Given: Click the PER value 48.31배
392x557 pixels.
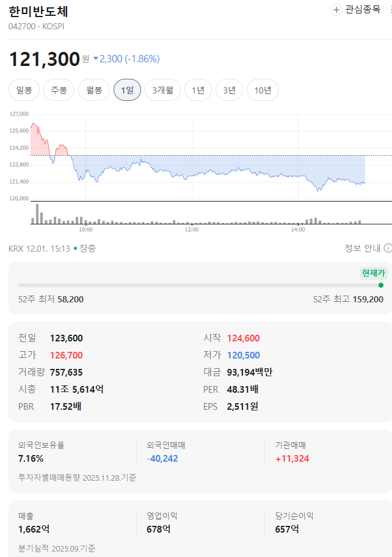Looking at the screenshot, I should click(242, 389).
